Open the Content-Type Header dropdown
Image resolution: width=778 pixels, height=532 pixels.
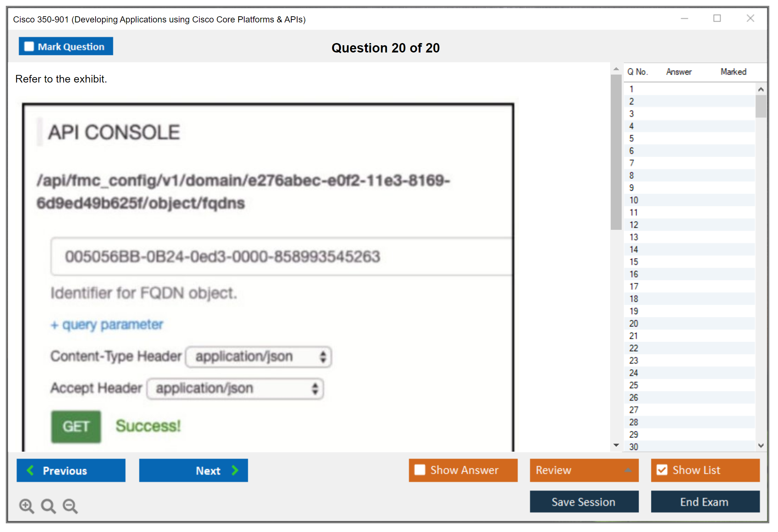click(x=258, y=357)
